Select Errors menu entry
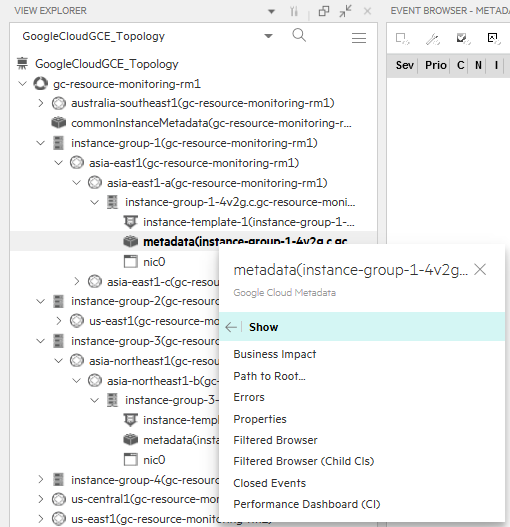510x527 pixels. point(249,397)
